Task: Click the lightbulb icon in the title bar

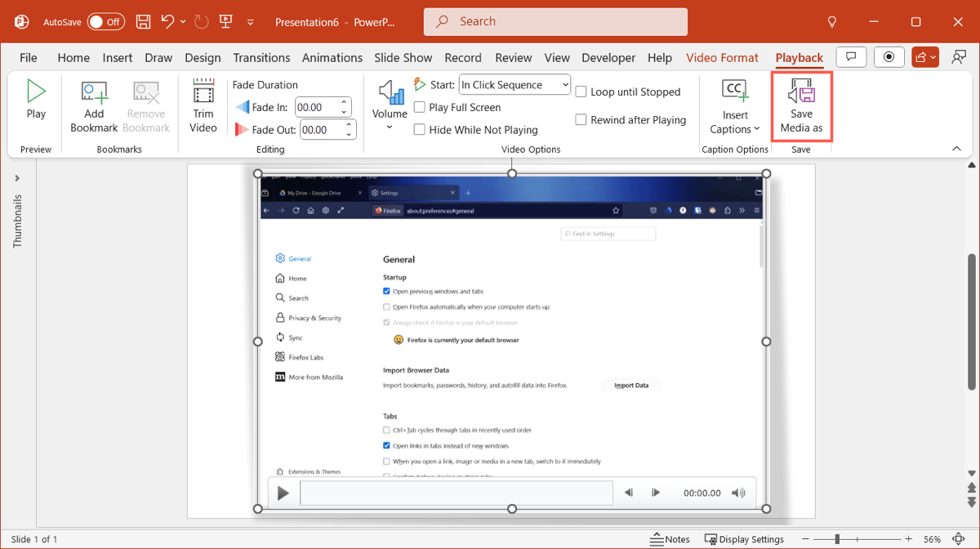Action: point(832,22)
